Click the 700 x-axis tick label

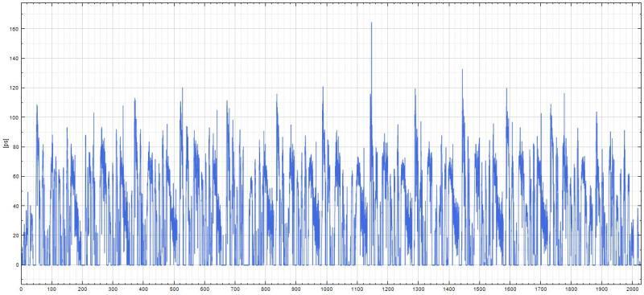[x=235, y=289]
